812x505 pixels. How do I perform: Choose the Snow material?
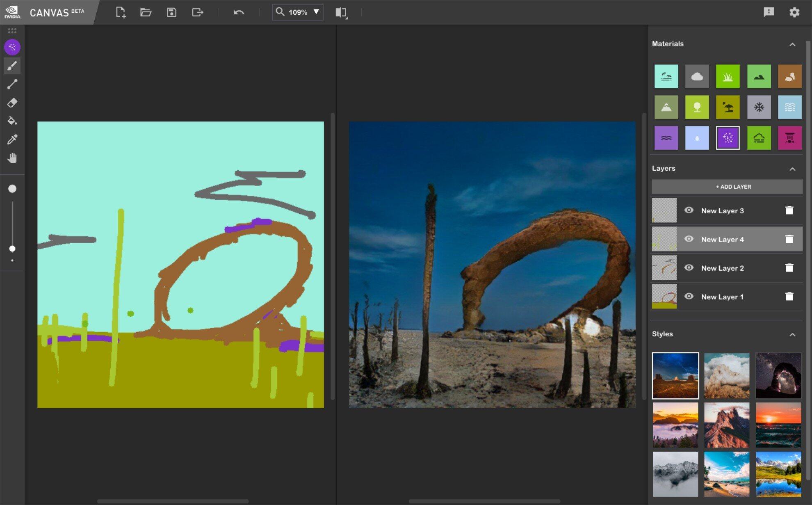[x=759, y=107]
